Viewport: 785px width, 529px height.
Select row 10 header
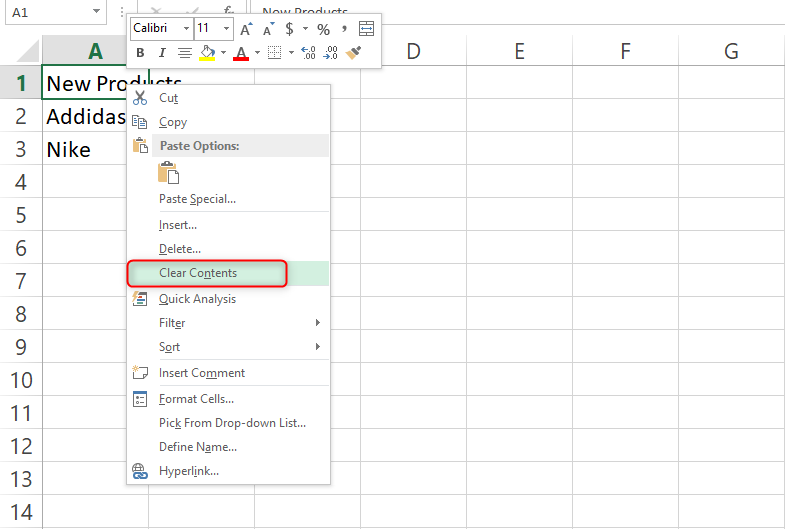pos(21,380)
